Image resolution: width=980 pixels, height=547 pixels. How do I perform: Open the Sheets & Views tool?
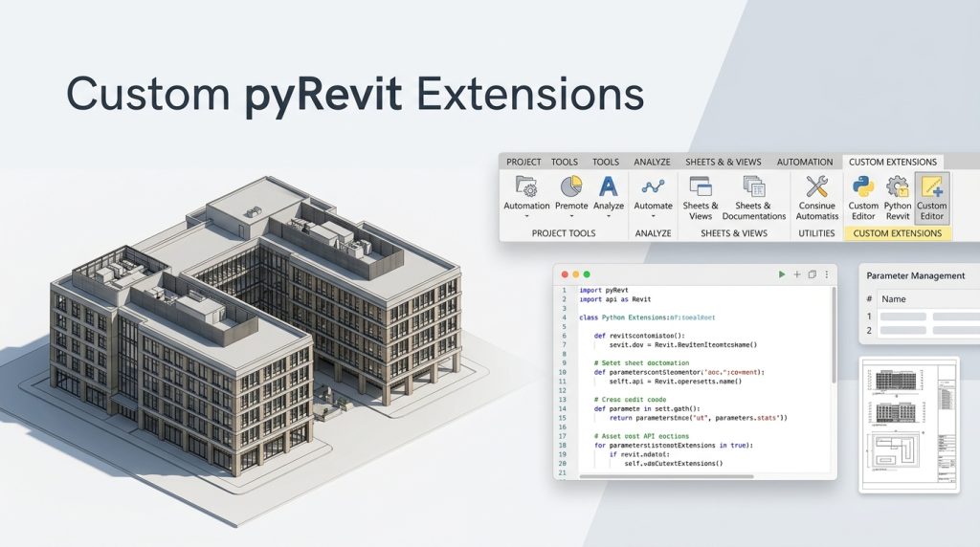point(700,186)
